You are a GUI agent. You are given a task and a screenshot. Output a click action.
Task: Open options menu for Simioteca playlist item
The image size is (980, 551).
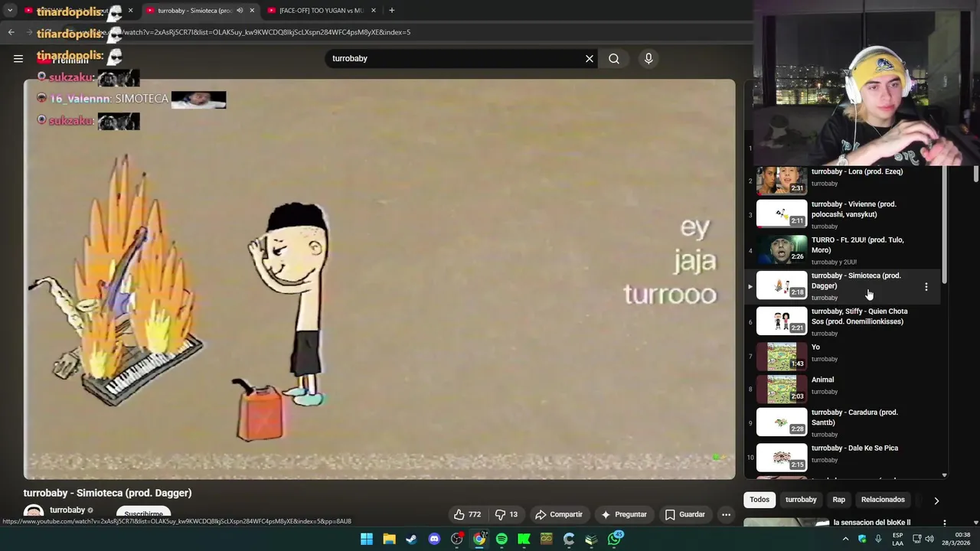click(926, 287)
